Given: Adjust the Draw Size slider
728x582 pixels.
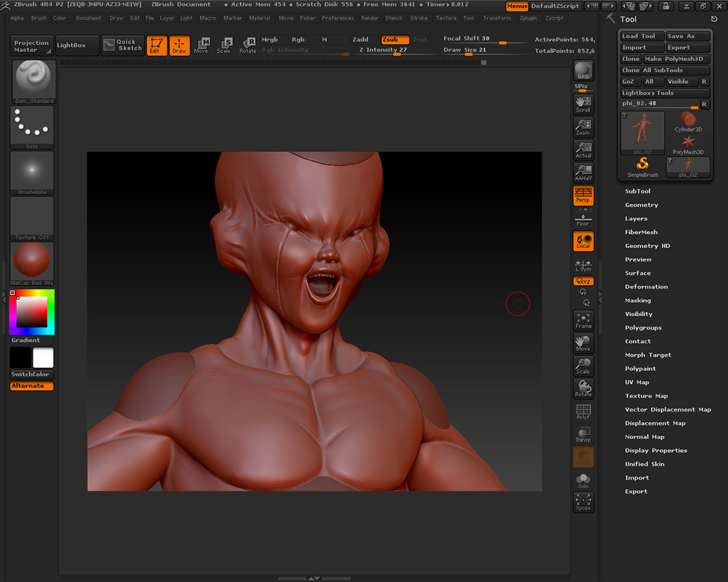Looking at the screenshot, I should coord(485,50).
